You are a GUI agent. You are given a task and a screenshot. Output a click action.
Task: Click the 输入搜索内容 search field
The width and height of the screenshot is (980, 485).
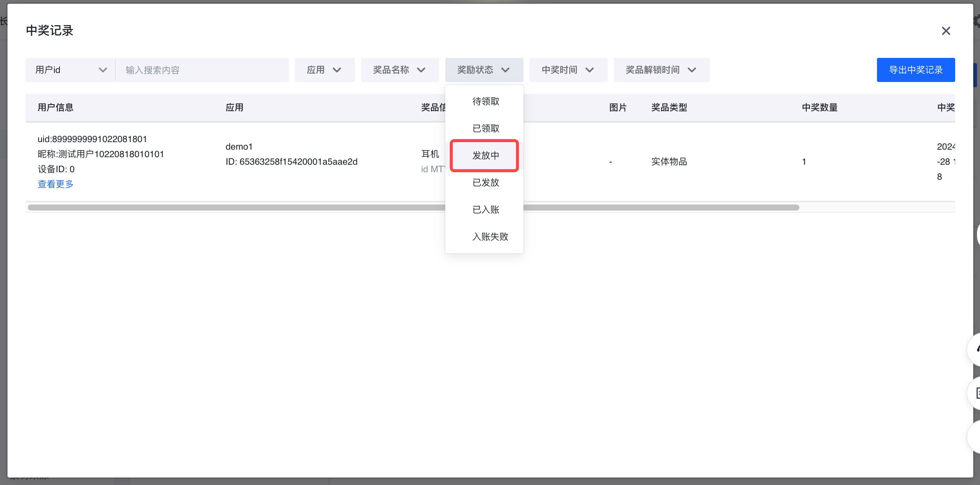(202, 70)
